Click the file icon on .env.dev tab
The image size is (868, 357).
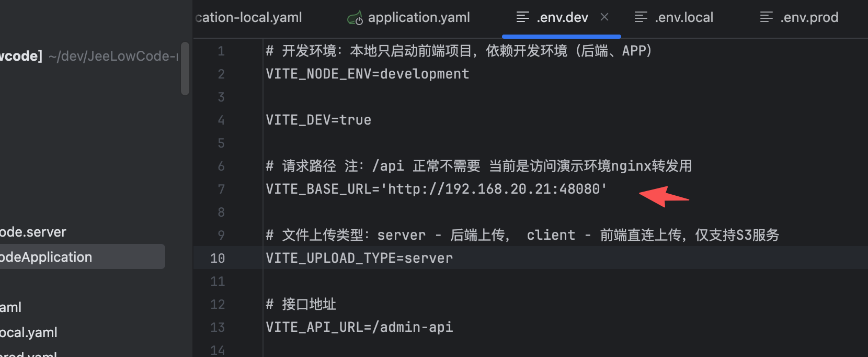(x=522, y=17)
